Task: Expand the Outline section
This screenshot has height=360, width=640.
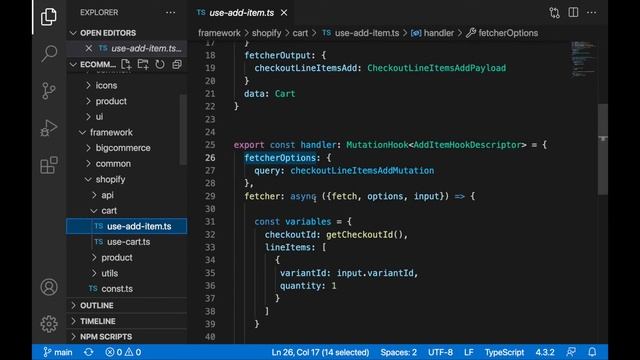Action: [127, 305]
